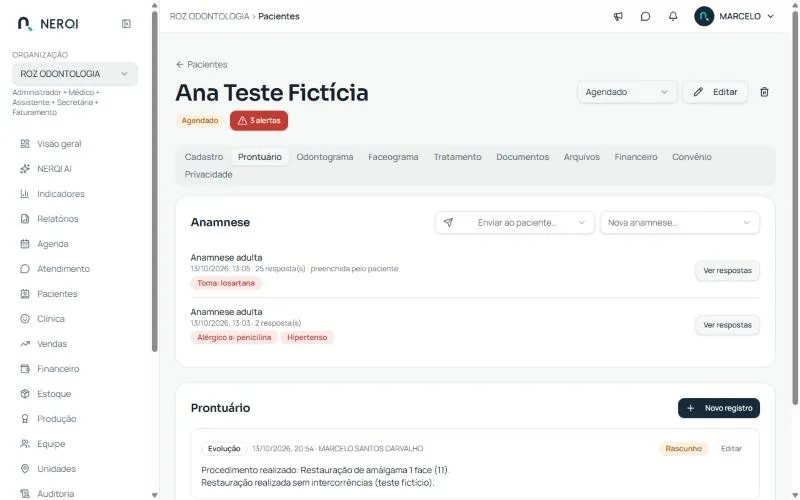Viewport: 800px width, 500px height.
Task: Click the Produção award icon
Action: (x=24, y=419)
